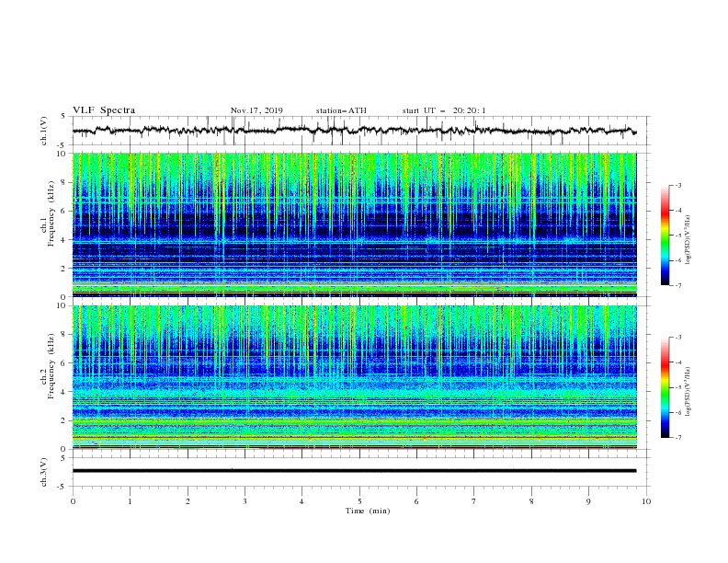728x563 pixels.
Task: Click the 5 tick on ch.1(V) axis
Action: (64, 116)
